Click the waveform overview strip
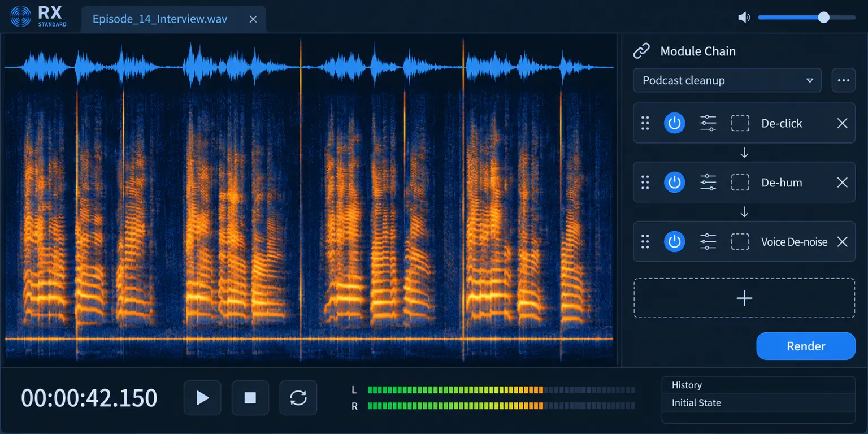This screenshot has width=868, height=434. pos(309,67)
